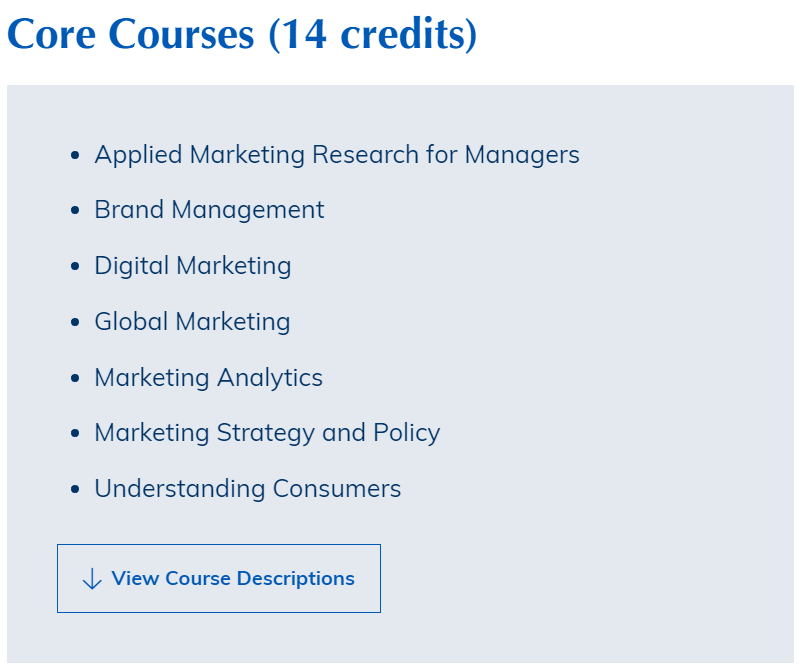The height and width of the screenshot is (664, 799).
Task: Click the word "Managers" in the first course
Action: click(522, 155)
